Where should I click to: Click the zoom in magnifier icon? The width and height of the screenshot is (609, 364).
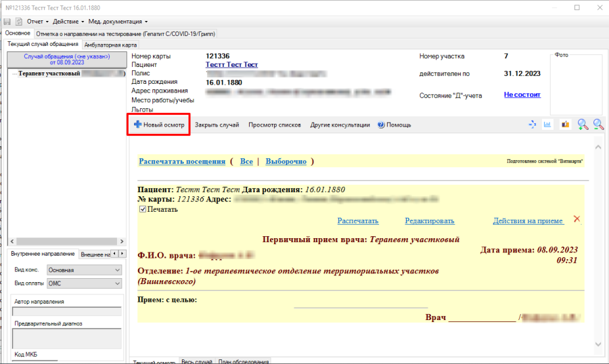click(x=581, y=124)
